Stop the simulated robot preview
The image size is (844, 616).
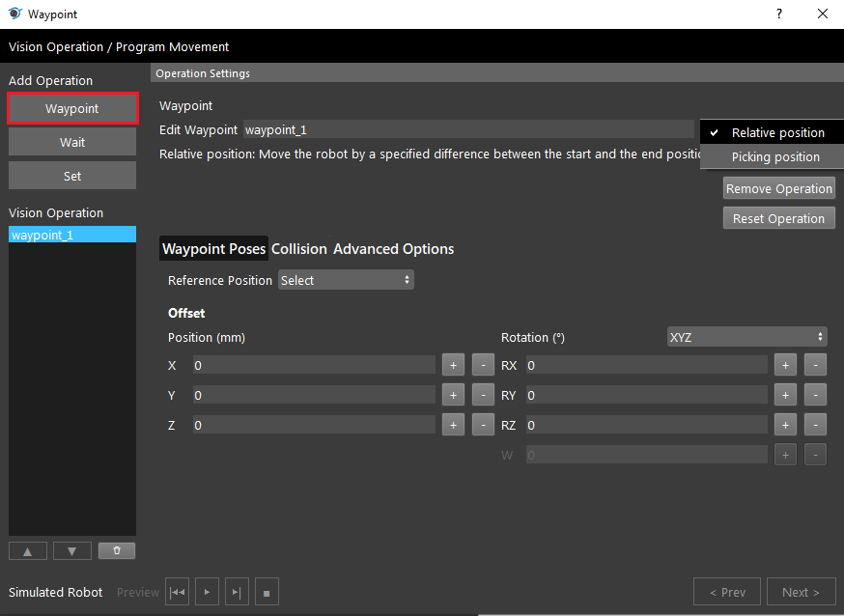coord(267,592)
